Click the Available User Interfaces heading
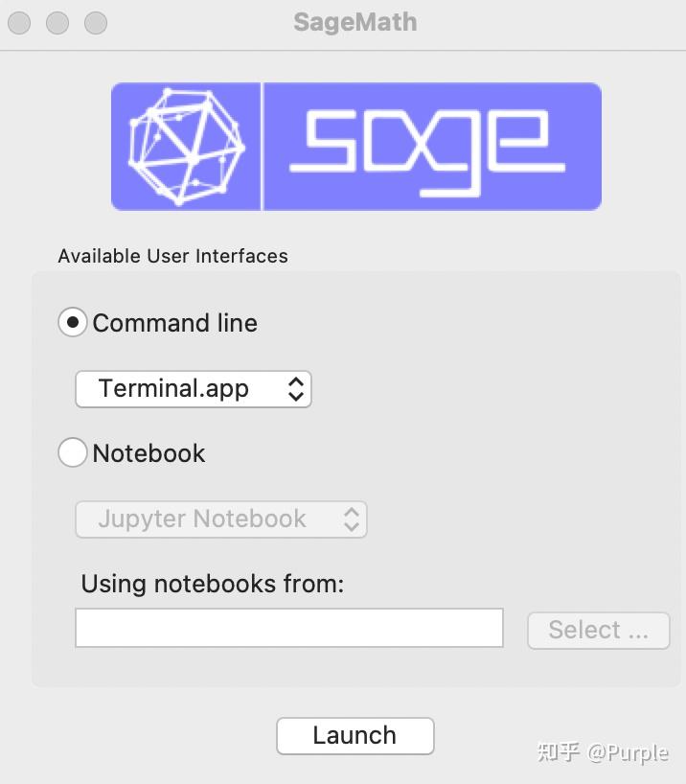The height and width of the screenshot is (784, 686). point(172,256)
